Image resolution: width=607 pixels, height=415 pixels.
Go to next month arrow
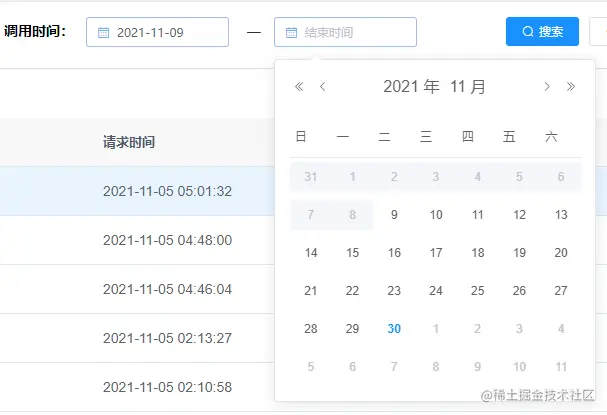click(x=547, y=86)
